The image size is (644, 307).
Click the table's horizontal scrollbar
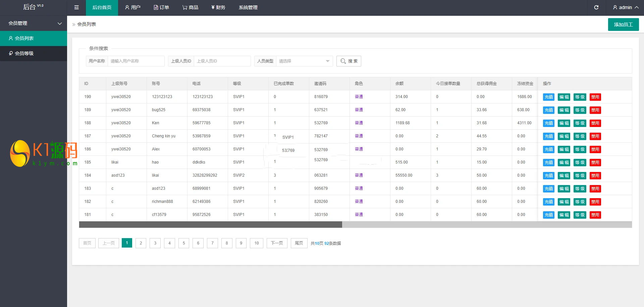[210, 224]
